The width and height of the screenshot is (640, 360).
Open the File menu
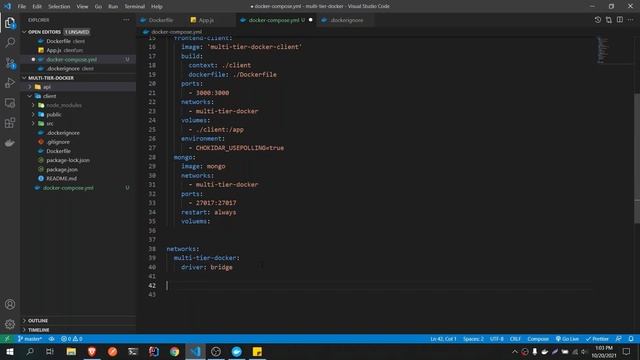point(22,6)
